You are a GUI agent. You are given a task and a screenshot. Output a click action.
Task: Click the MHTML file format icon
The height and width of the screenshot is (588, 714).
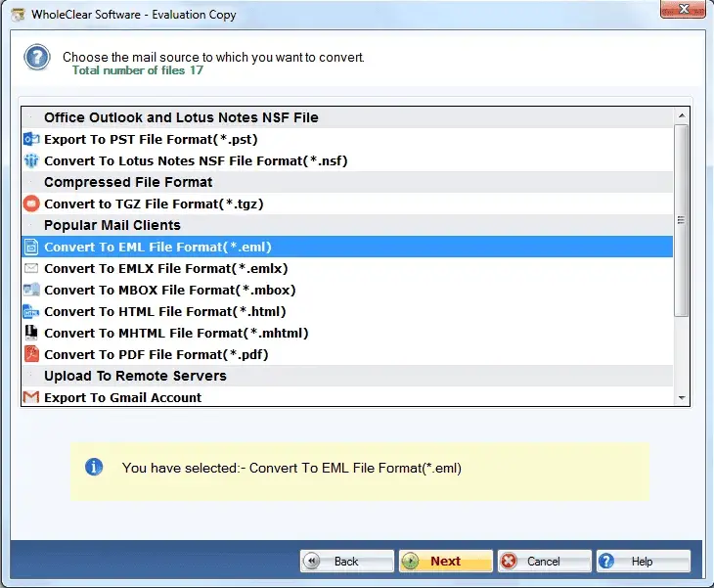point(31,333)
